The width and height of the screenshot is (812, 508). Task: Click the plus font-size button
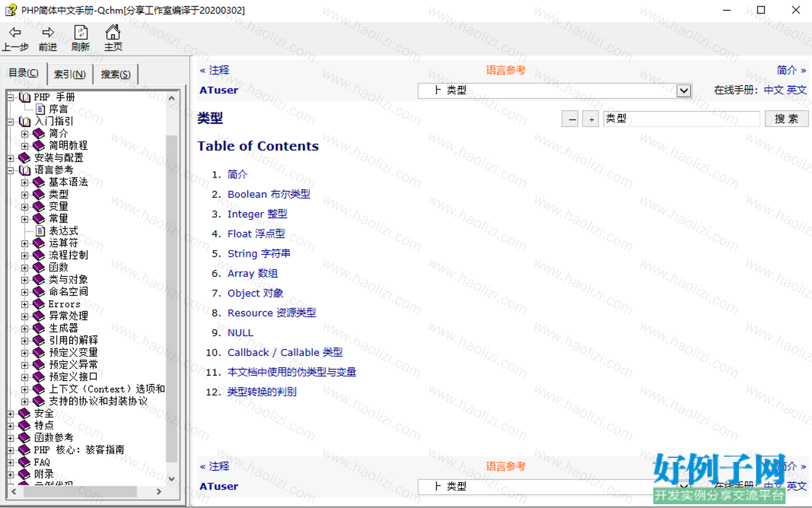click(x=591, y=119)
